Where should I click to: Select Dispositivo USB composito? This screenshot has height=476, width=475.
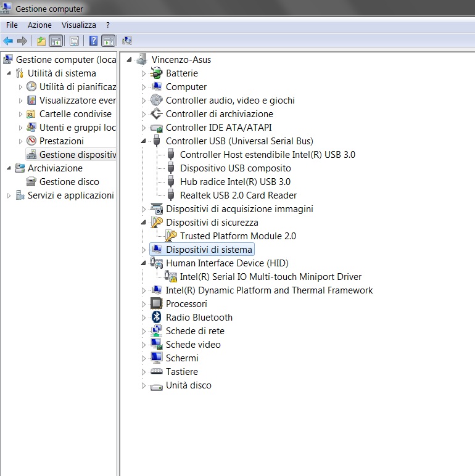pyautogui.click(x=236, y=168)
